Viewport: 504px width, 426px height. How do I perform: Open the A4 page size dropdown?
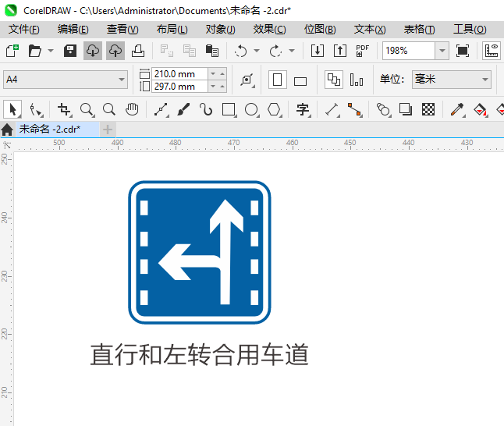(66, 80)
